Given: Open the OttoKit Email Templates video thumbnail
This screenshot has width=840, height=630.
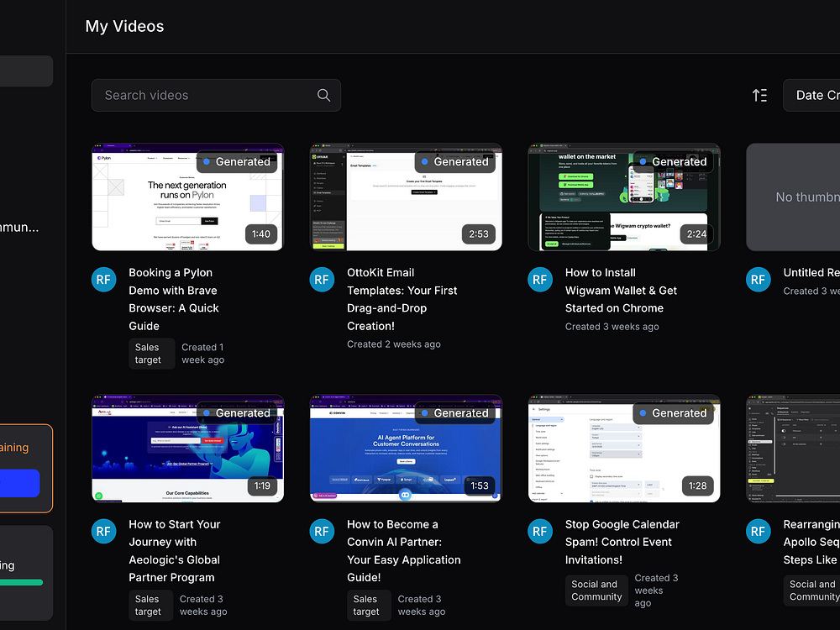Looking at the screenshot, I should (406, 197).
